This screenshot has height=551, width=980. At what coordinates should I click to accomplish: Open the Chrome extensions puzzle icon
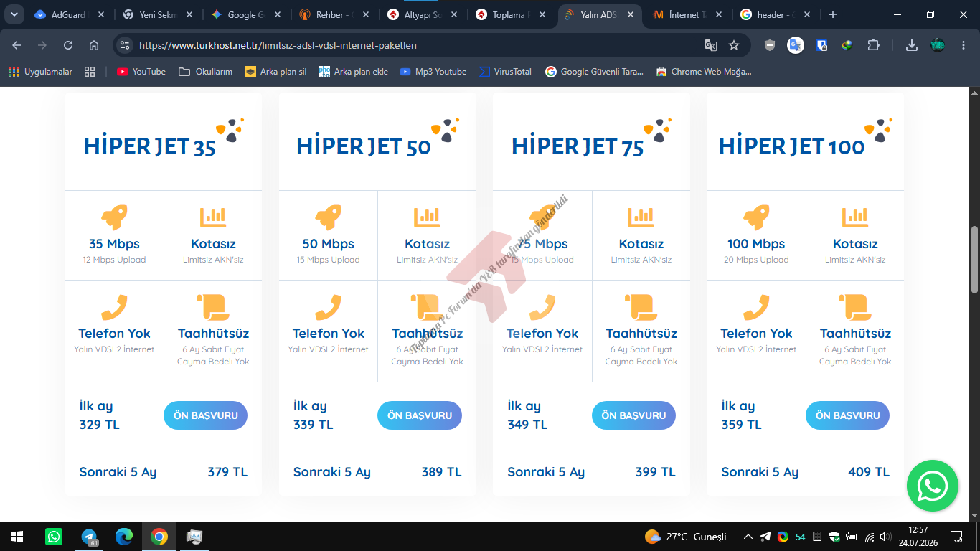[x=873, y=45]
